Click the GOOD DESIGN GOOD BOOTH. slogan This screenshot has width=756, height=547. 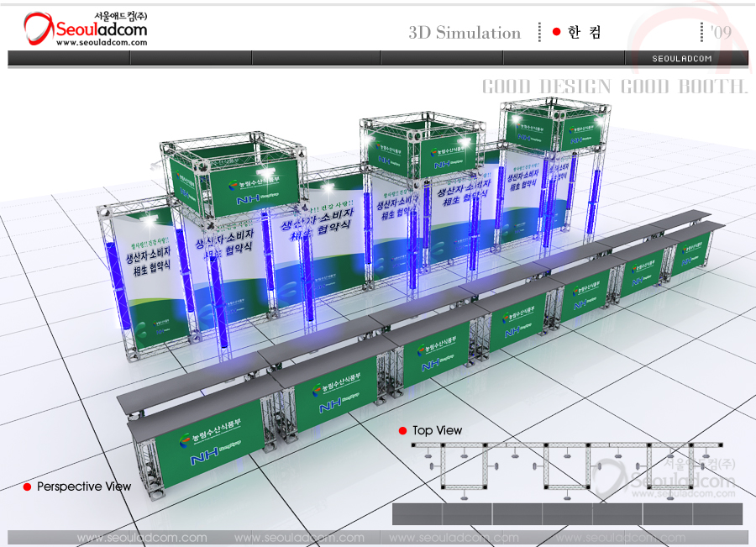615,87
